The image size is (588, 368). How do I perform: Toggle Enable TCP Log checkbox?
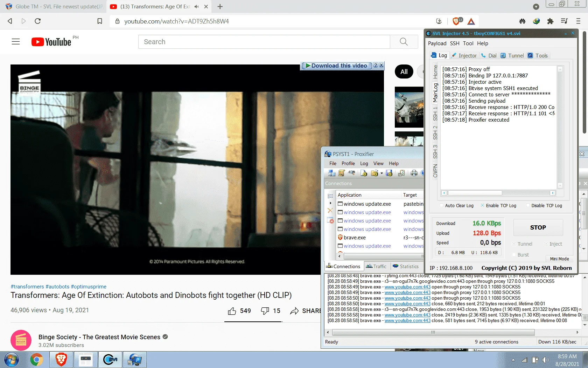(482, 205)
